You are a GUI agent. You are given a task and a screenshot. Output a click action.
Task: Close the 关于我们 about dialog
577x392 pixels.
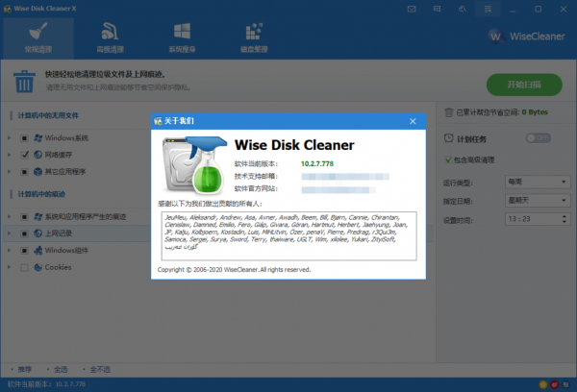pos(413,121)
